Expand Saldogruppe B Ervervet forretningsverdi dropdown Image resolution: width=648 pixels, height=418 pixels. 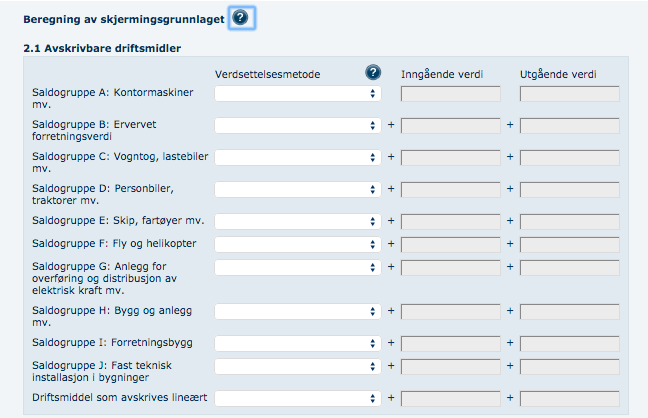(x=297, y=126)
